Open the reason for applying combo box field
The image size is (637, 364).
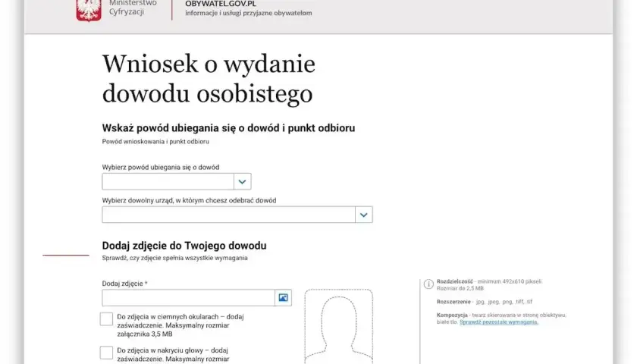point(176,181)
